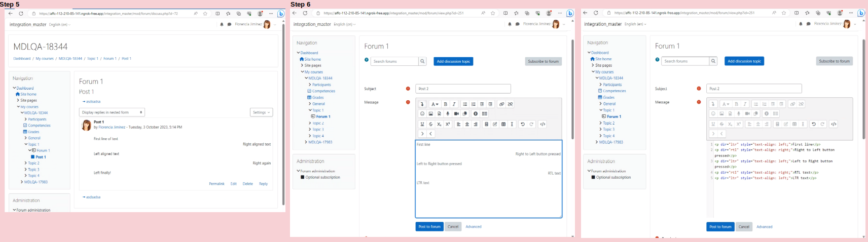
Task: Open manage files in middle window editor
Action: [x=465, y=113]
